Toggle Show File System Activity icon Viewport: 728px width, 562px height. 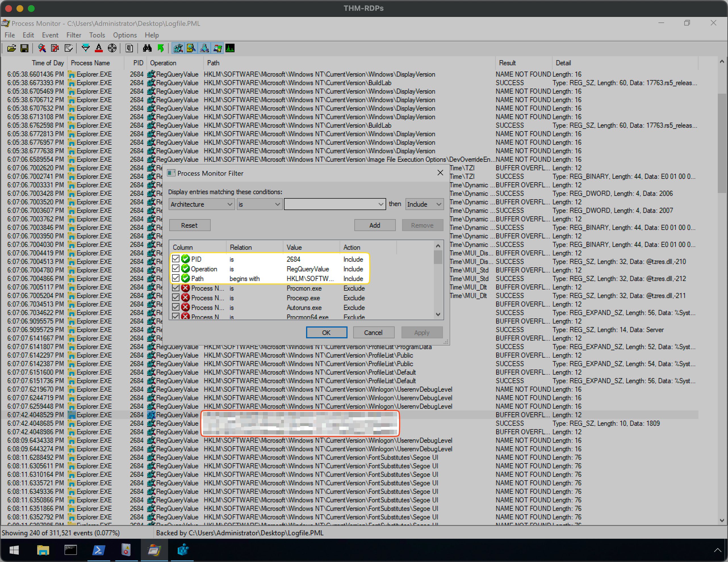(x=191, y=48)
